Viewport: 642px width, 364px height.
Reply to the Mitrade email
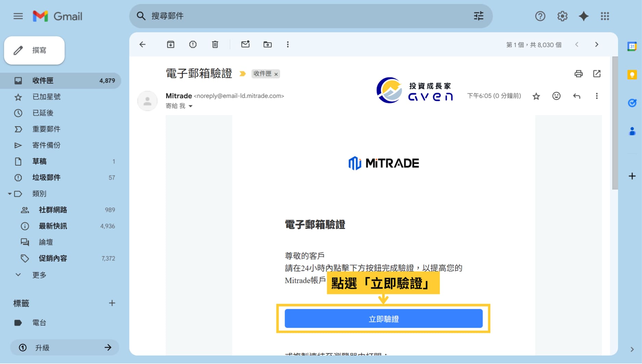577,96
